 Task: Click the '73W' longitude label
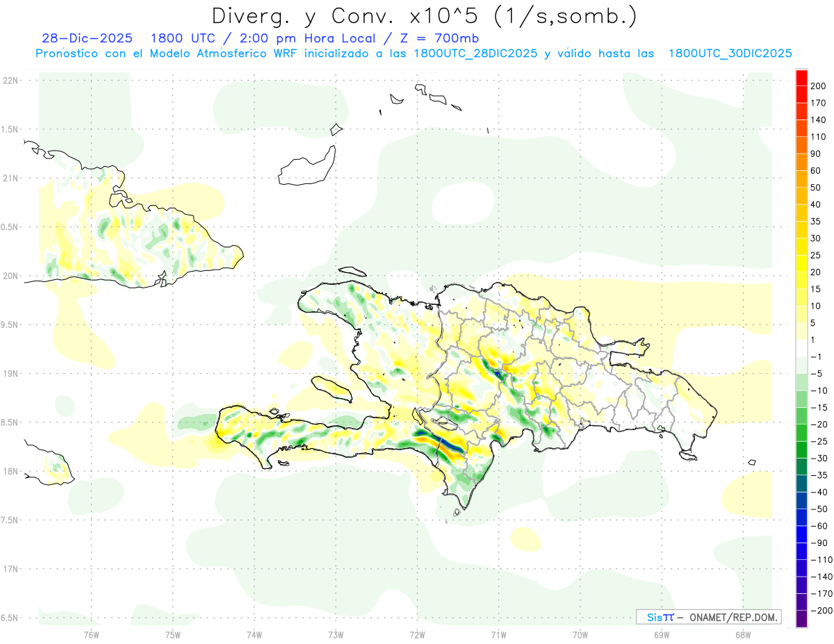point(336,635)
